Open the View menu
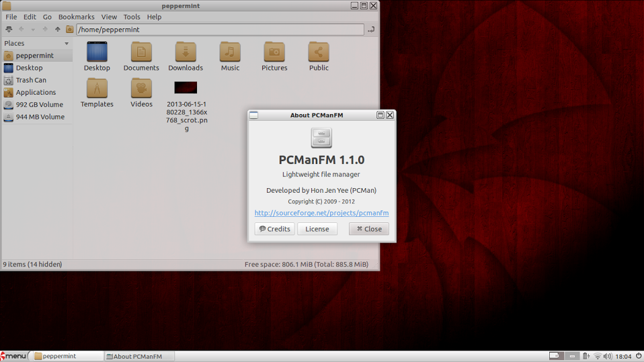The height and width of the screenshot is (362, 644). coord(109,17)
